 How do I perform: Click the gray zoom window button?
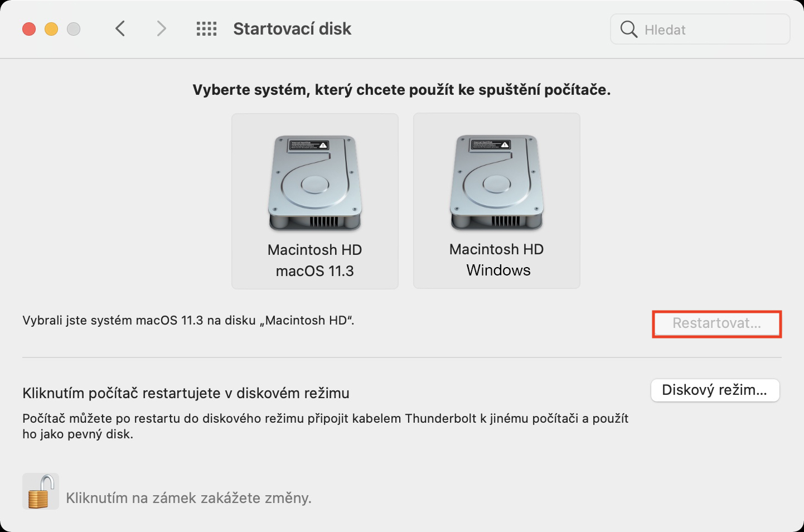point(74,29)
